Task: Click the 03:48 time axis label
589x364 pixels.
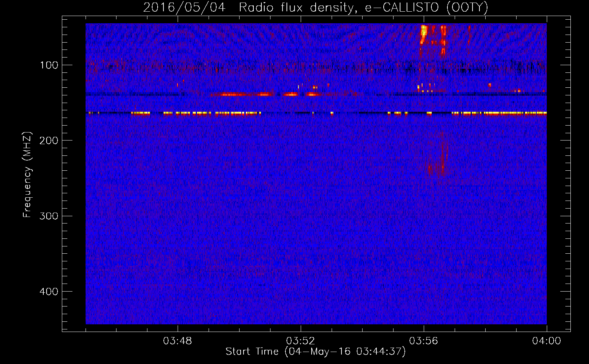Action: [178, 341]
